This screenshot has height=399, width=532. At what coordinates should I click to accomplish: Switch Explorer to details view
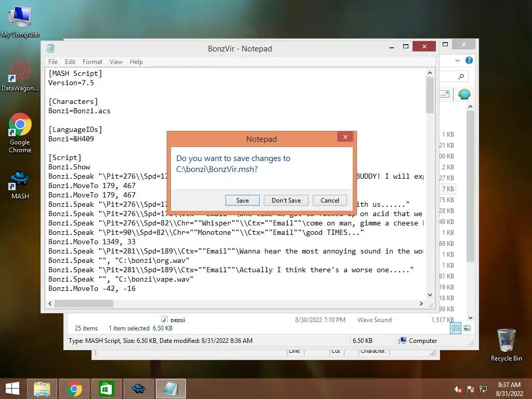click(456, 328)
